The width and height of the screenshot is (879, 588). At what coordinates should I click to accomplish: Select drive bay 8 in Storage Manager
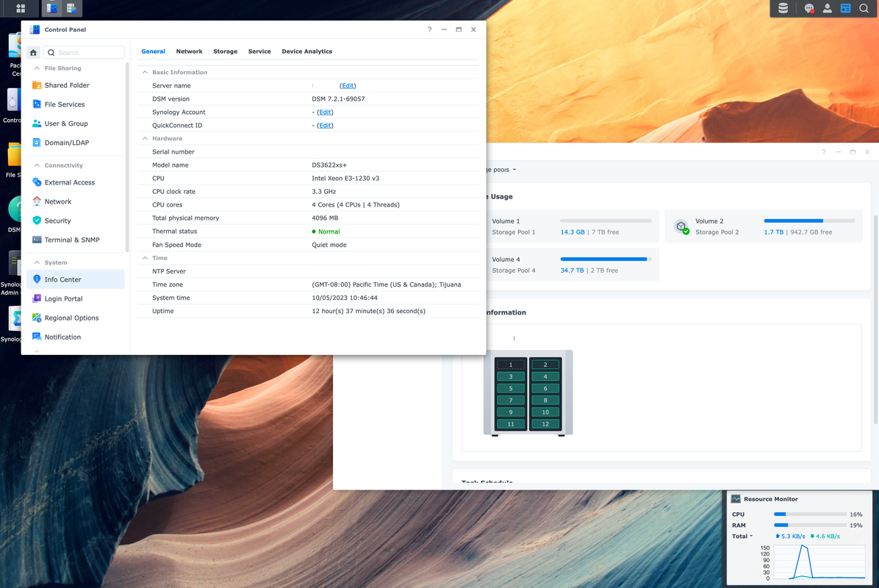point(545,401)
